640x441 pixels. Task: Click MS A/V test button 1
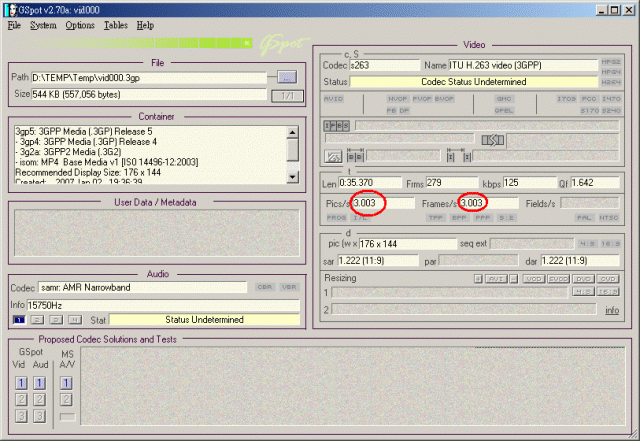(66, 383)
